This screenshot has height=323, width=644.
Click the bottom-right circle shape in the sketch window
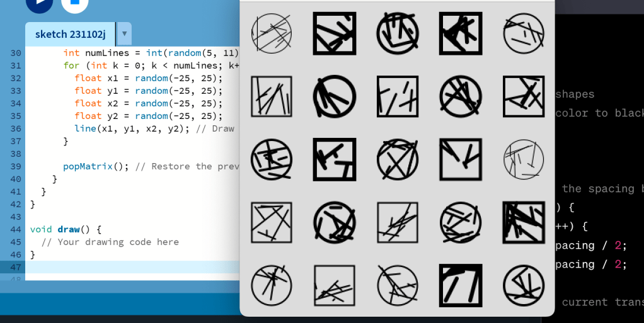pyautogui.click(x=524, y=285)
